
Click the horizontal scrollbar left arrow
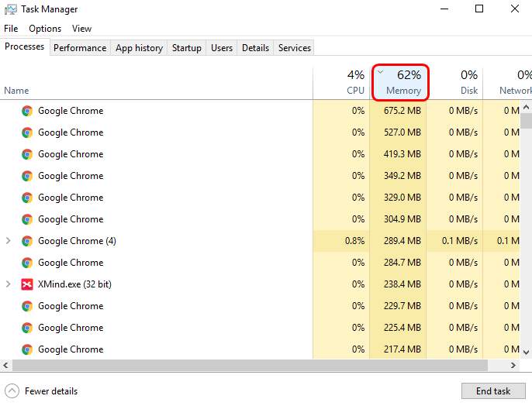click(5, 366)
